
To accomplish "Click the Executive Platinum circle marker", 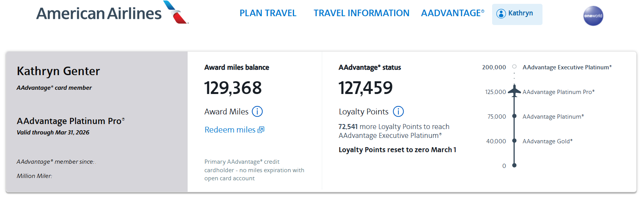I will pyautogui.click(x=514, y=67).
